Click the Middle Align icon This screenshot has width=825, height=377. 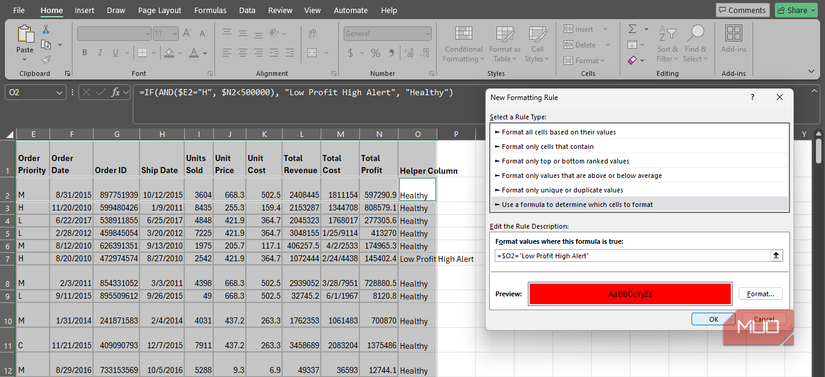click(243, 33)
